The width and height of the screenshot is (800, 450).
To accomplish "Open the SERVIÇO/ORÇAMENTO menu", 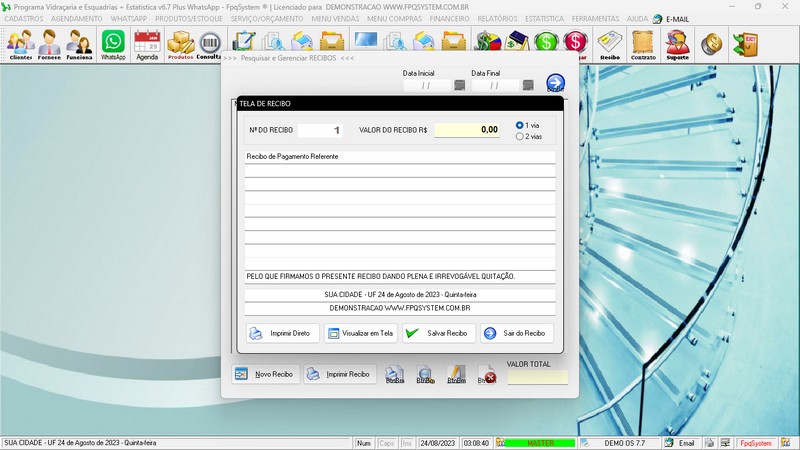I will tap(267, 19).
